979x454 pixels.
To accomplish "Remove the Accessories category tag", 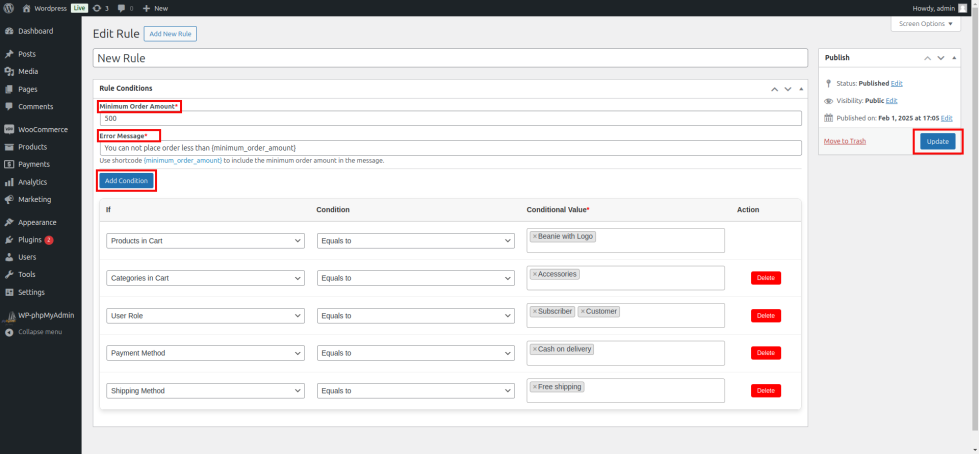I will (x=535, y=274).
